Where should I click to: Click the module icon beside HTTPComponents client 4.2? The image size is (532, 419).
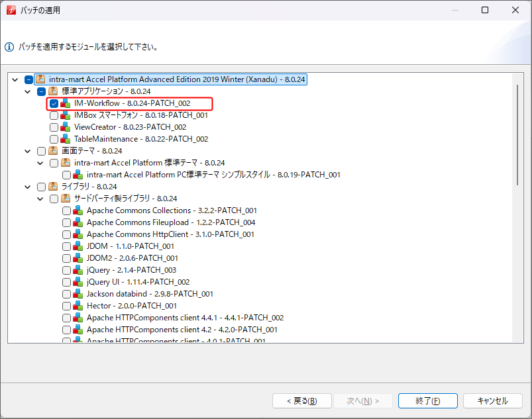(x=78, y=330)
